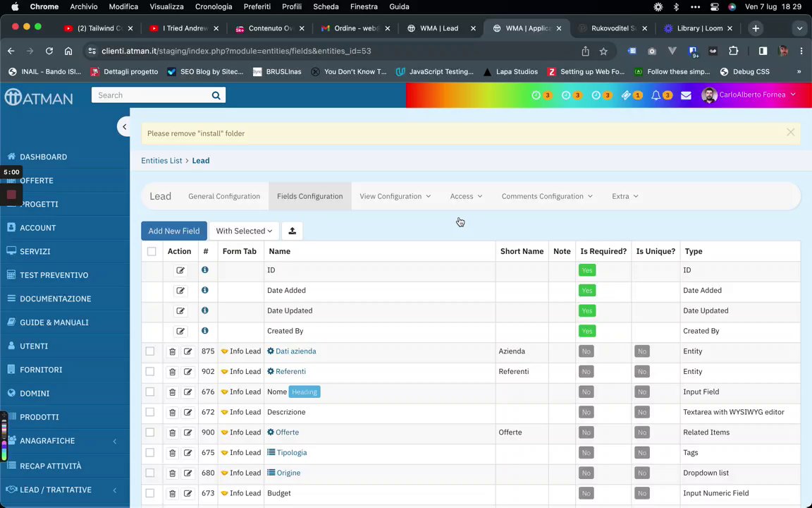Click in the Search input field
Viewport: 812px width, 508px height.
150,95
